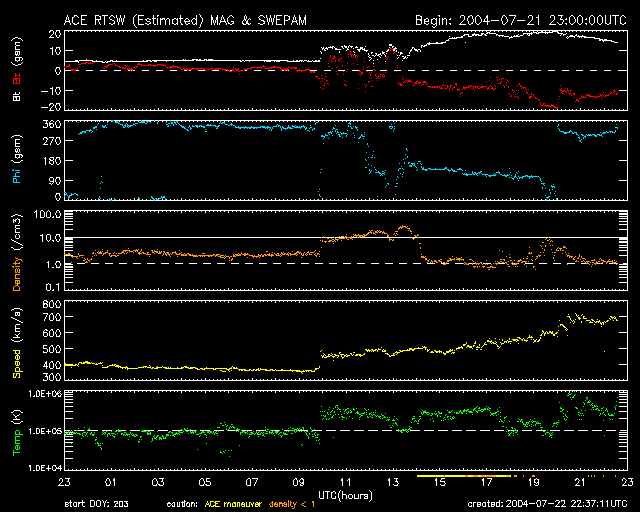This screenshot has height=512, width=640.
Task: Click the '1.0E+04' tick on the Temp axis
Action: click(45, 468)
